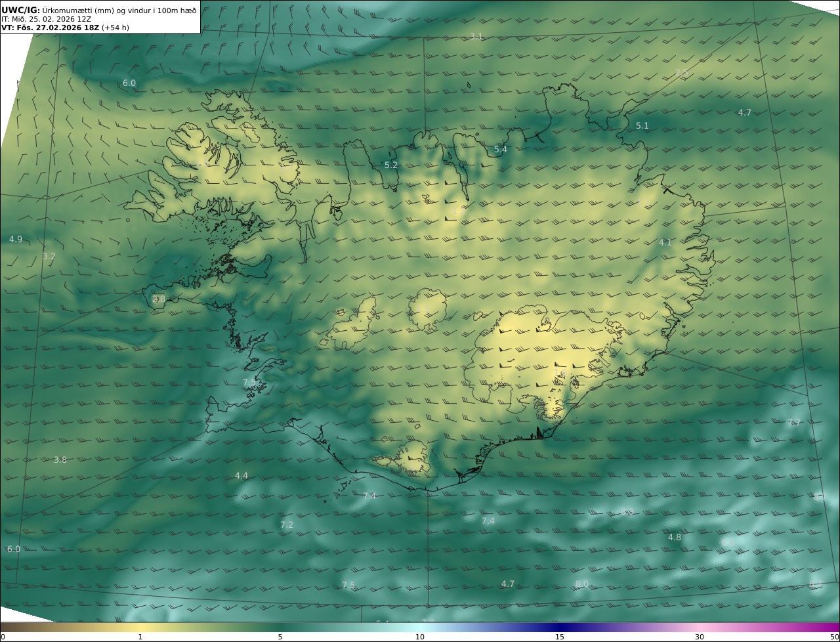This screenshot has height=642, width=840.
Task: Click the '2.8' value at Snæfellsnes tip
Action: 159,299
